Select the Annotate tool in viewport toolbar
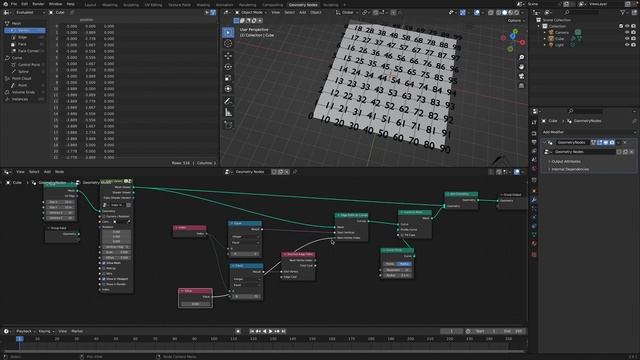Viewport: 640px width, 360px height. pyautogui.click(x=228, y=101)
